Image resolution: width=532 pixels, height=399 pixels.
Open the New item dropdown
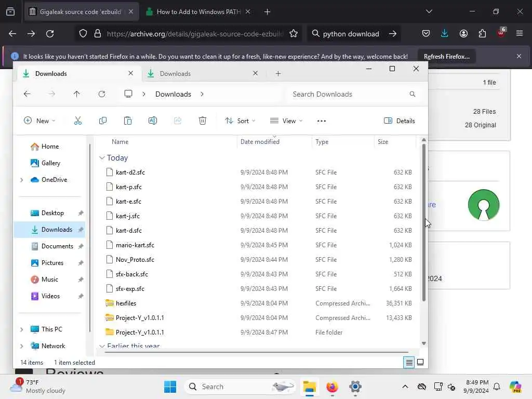[x=39, y=121]
